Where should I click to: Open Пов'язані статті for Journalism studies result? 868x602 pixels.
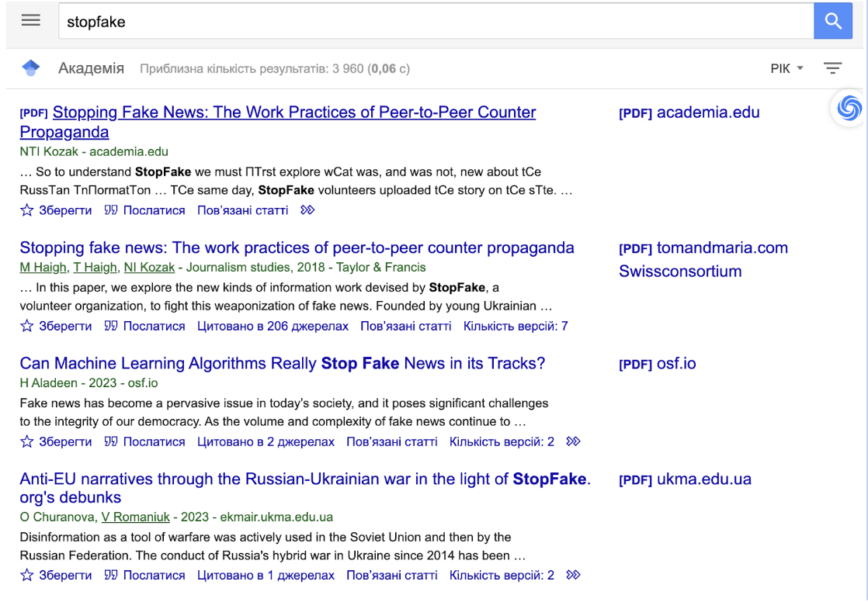coord(406,326)
